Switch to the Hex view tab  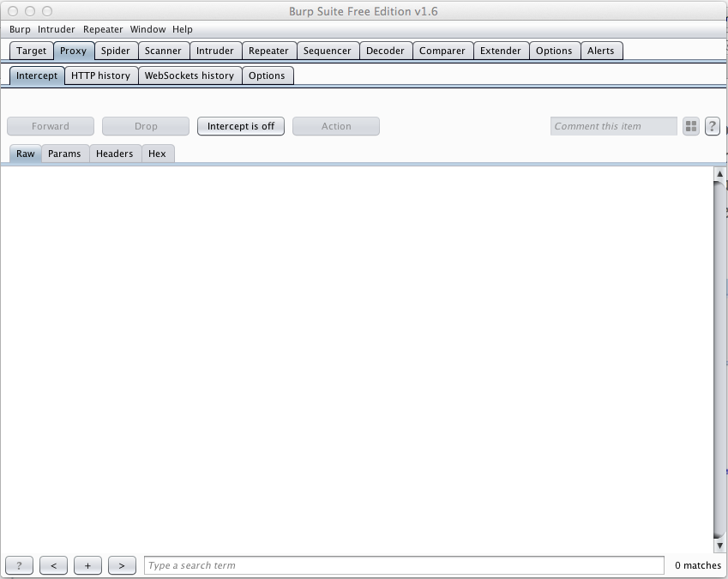158,154
